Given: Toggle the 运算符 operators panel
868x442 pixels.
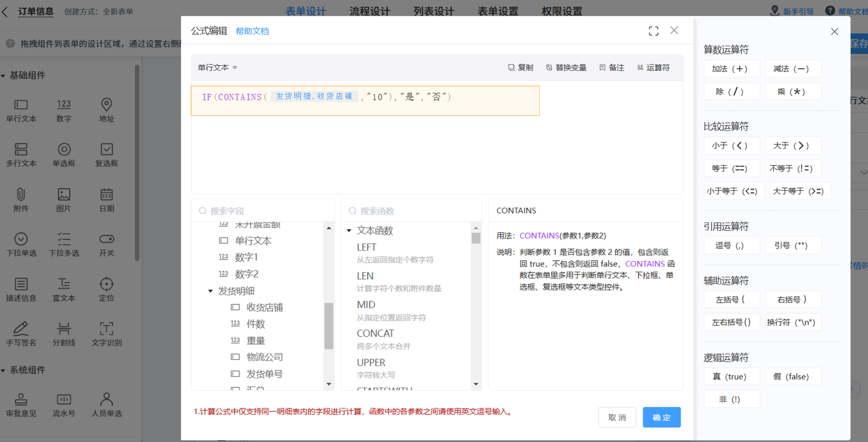Looking at the screenshot, I should coord(653,67).
